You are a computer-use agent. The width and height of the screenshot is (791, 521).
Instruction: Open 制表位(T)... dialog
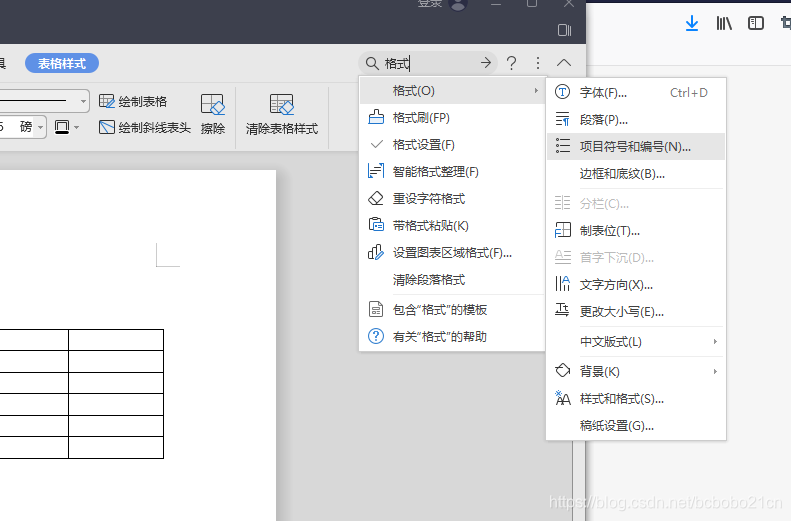coord(636,231)
